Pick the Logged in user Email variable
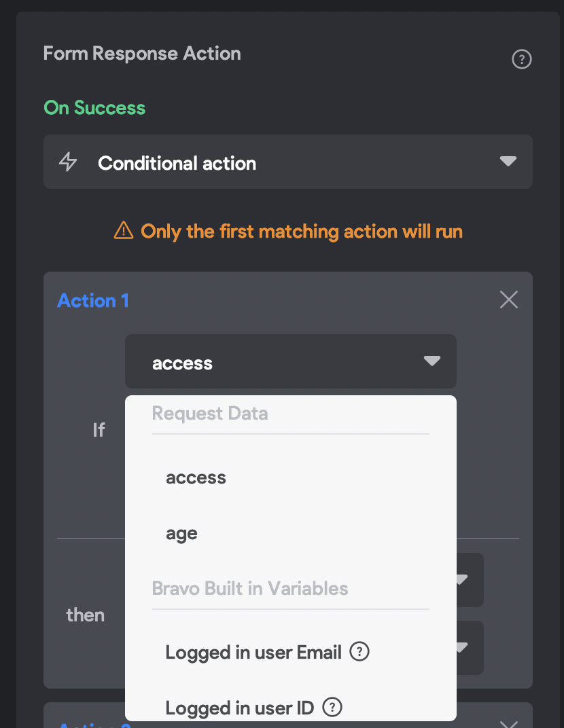This screenshot has height=728, width=564. (253, 653)
